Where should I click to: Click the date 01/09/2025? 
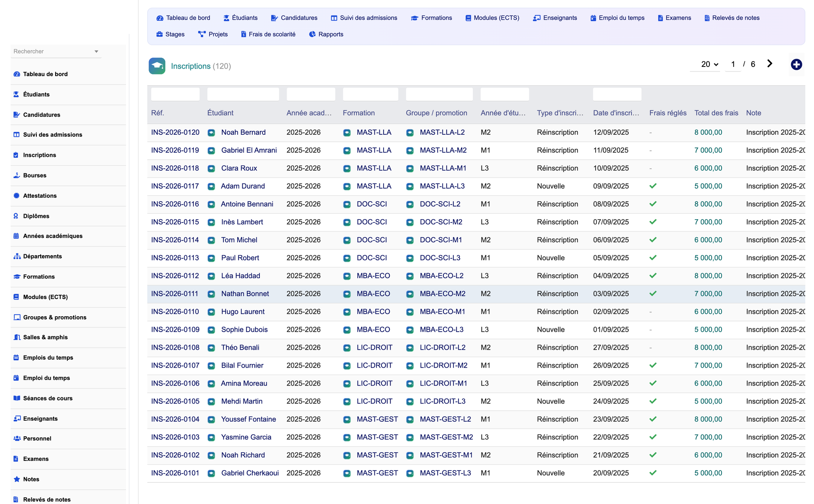pyautogui.click(x=611, y=330)
